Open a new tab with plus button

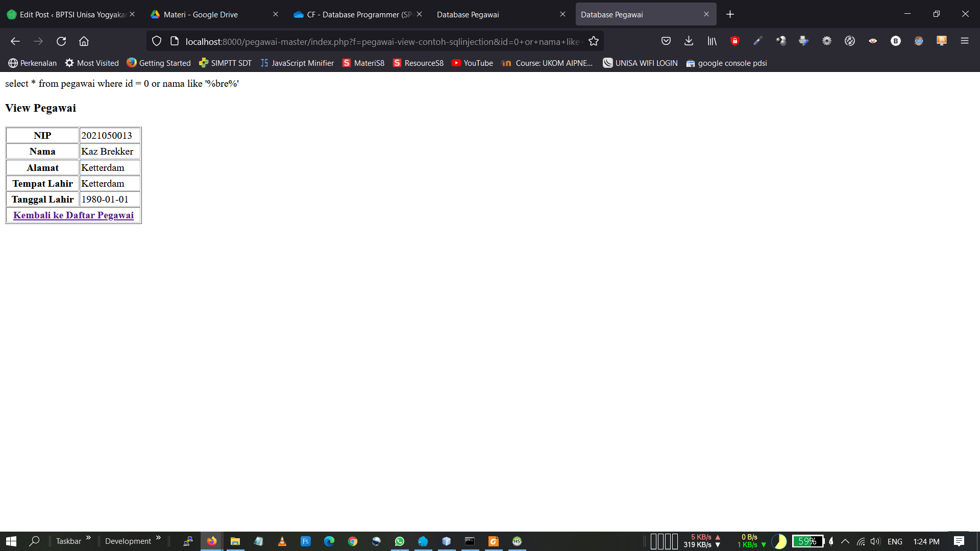(730, 14)
